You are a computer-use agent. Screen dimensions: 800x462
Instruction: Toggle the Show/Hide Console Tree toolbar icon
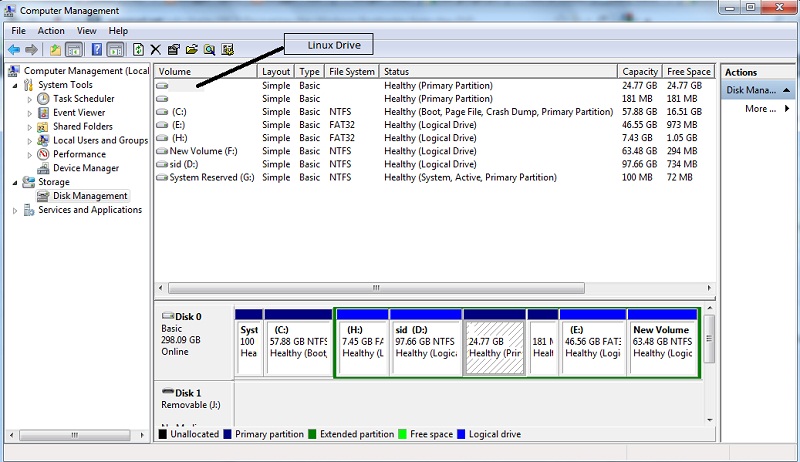[73, 49]
